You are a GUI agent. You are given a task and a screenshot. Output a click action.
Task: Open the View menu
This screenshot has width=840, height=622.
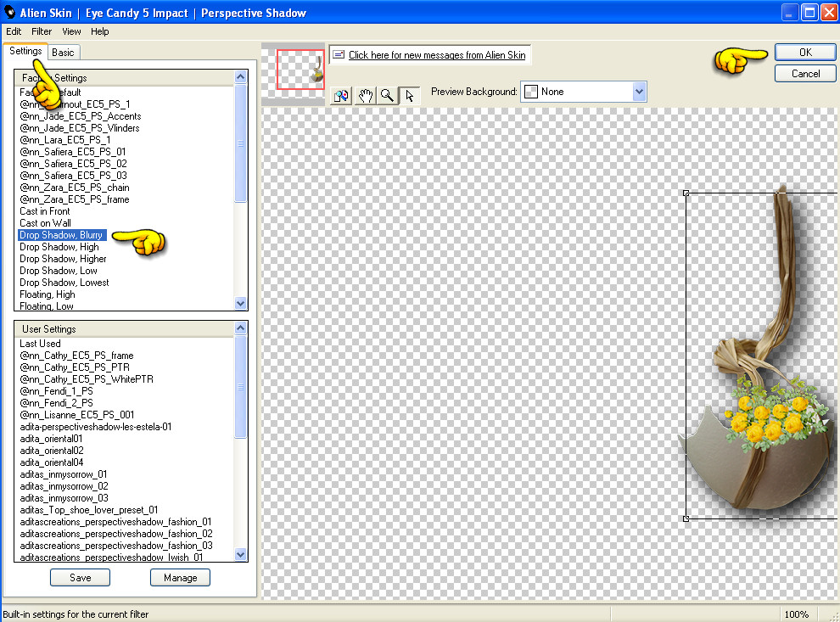tap(71, 31)
